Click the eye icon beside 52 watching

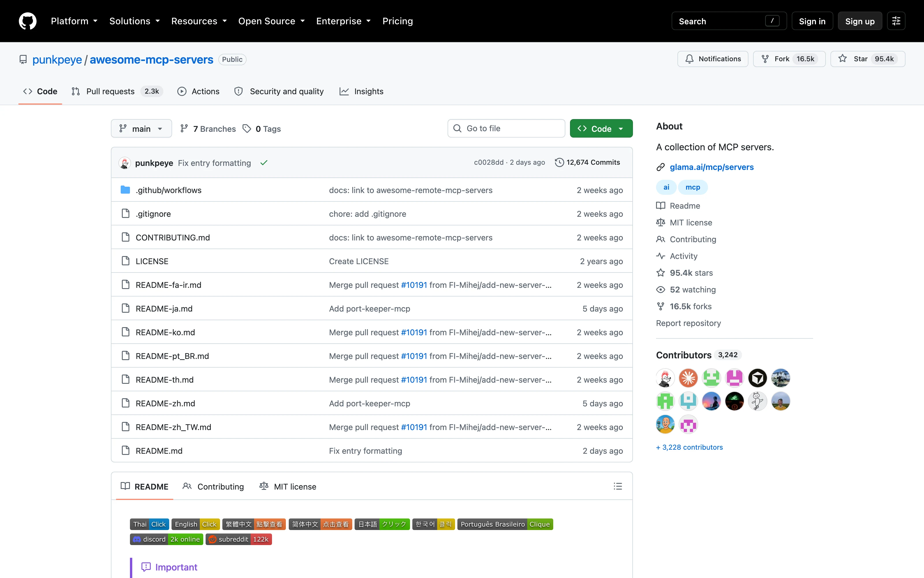[x=661, y=289]
